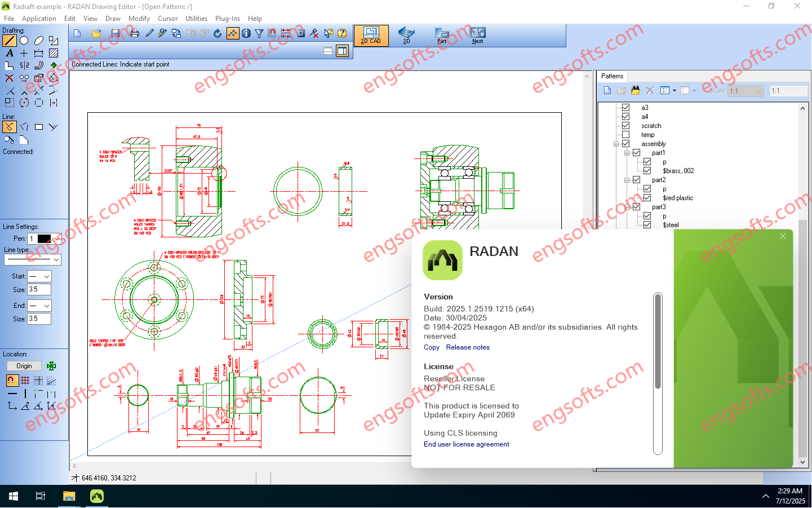Select the rectangle line tool

point(39,127)
